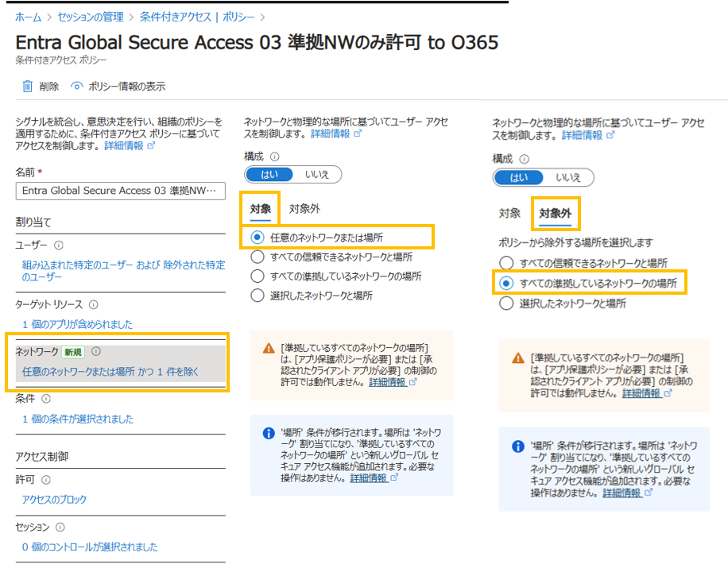Click info icon next to ユーザー
The height and width of the screenshot is (568, 728).
(59, 245)
